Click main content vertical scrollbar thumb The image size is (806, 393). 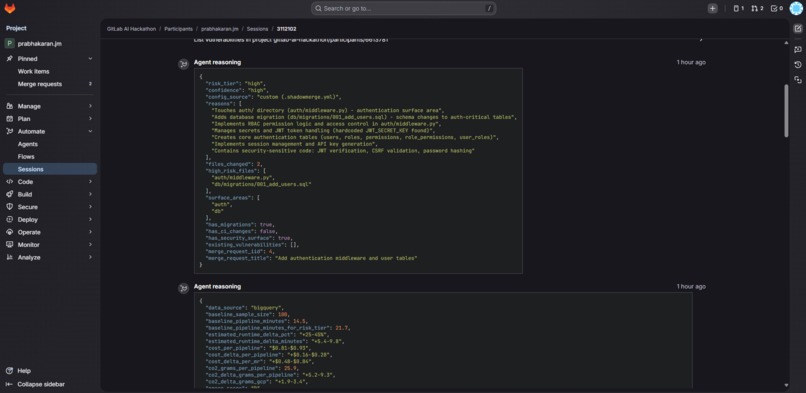[786, 110]
